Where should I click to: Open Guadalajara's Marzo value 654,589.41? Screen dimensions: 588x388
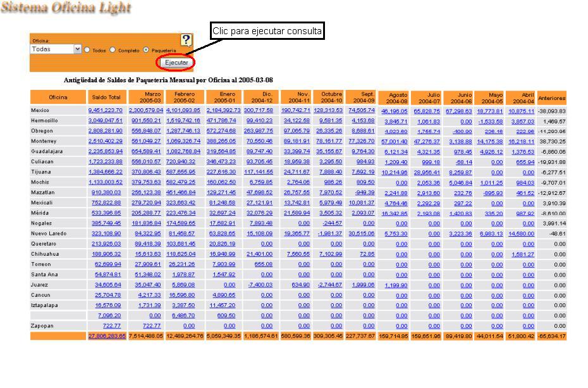[145, 151]
